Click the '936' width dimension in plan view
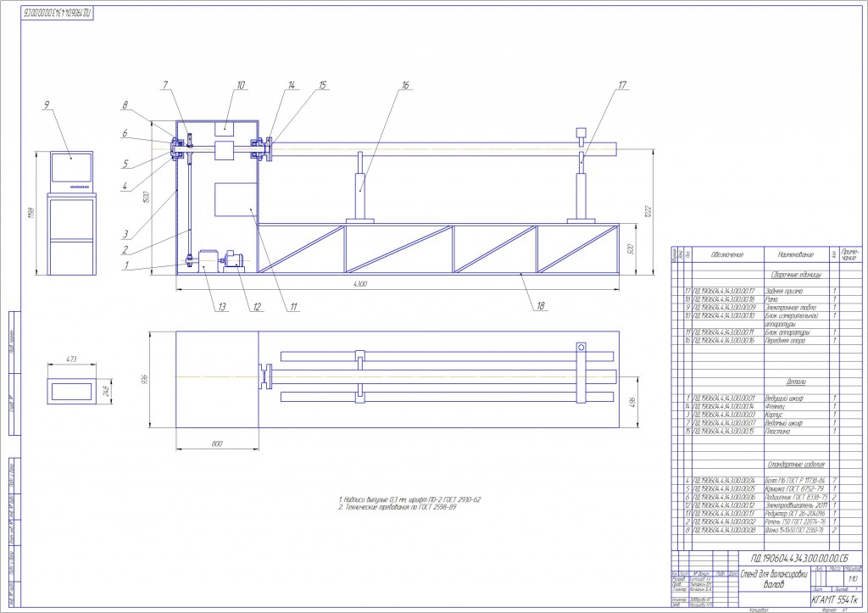This screenshot has height=613, width=868. point(145,379)
